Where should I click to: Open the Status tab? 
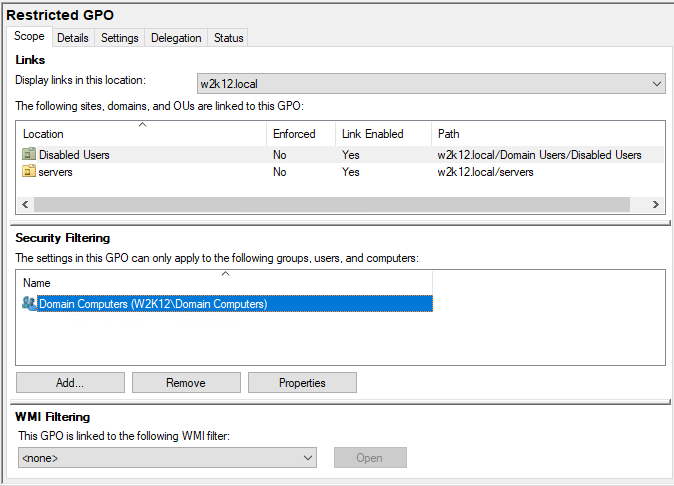pyautogui.click(x=229, y=38)
